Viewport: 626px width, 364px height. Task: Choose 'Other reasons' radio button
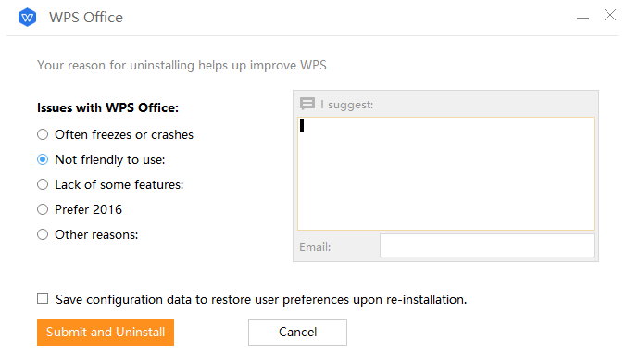43,234
